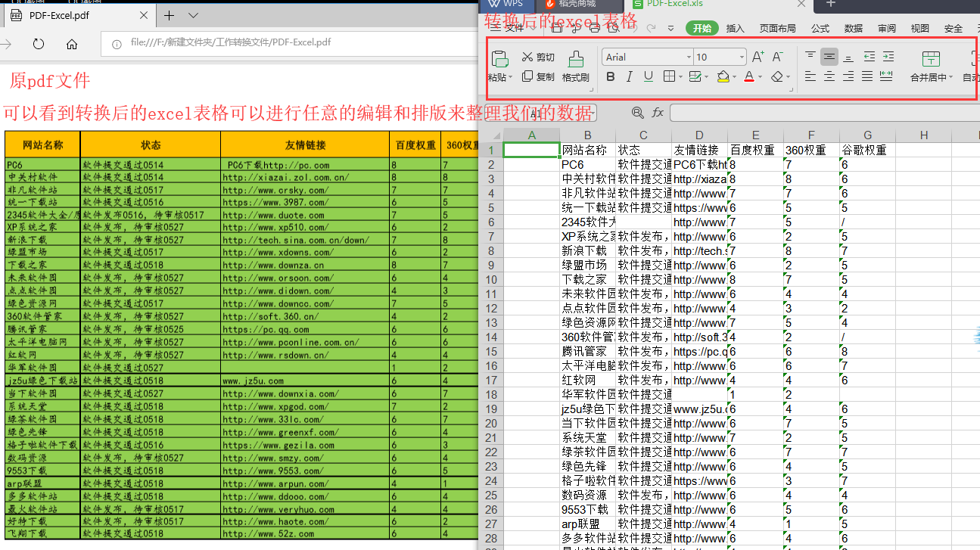Select the 开始 ribbon tab

click(702, 28)
